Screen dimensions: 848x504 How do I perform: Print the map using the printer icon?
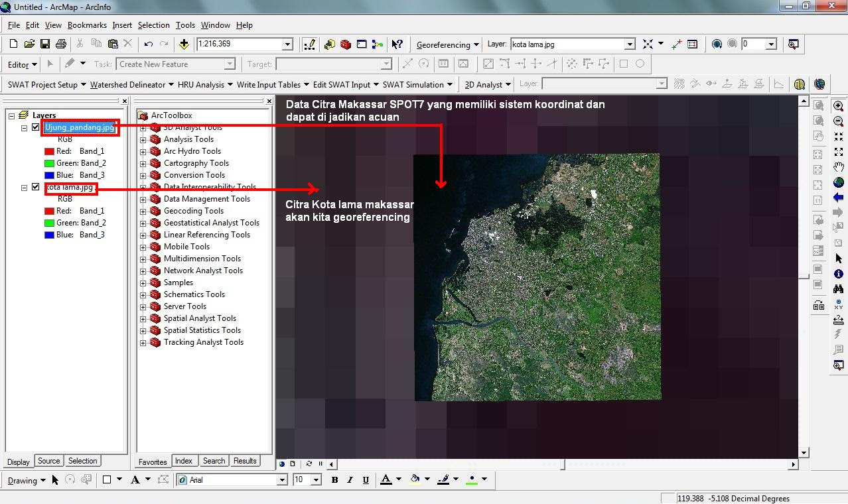(x=61, y=44)
